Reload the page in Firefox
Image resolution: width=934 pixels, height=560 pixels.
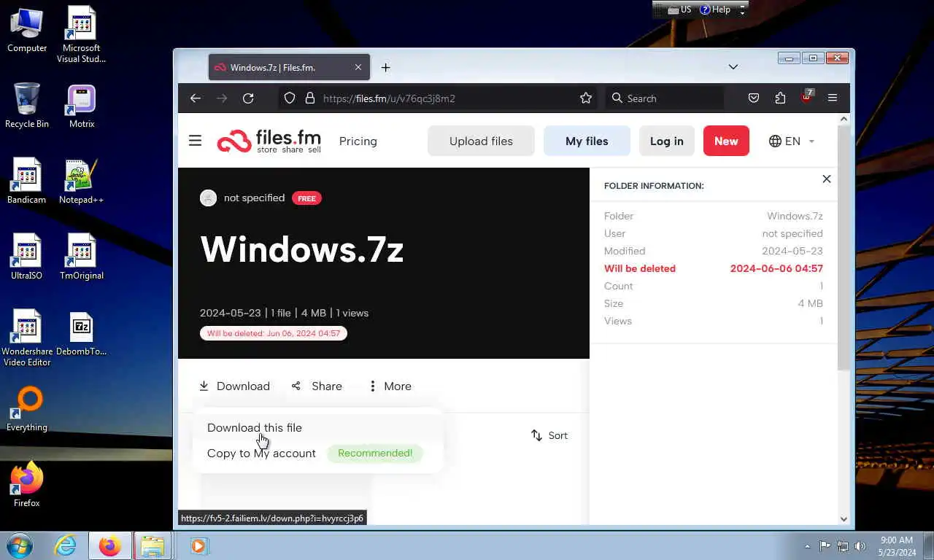(248, 98)
